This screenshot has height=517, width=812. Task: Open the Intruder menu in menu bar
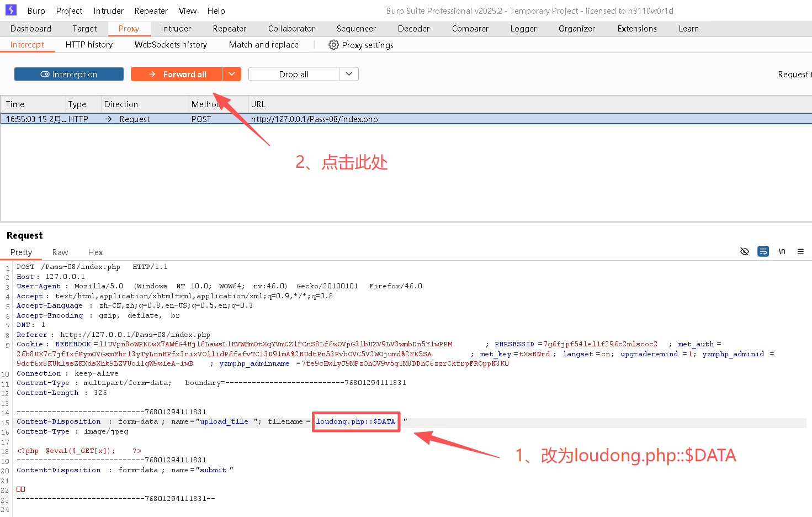(x=109, y=10)
